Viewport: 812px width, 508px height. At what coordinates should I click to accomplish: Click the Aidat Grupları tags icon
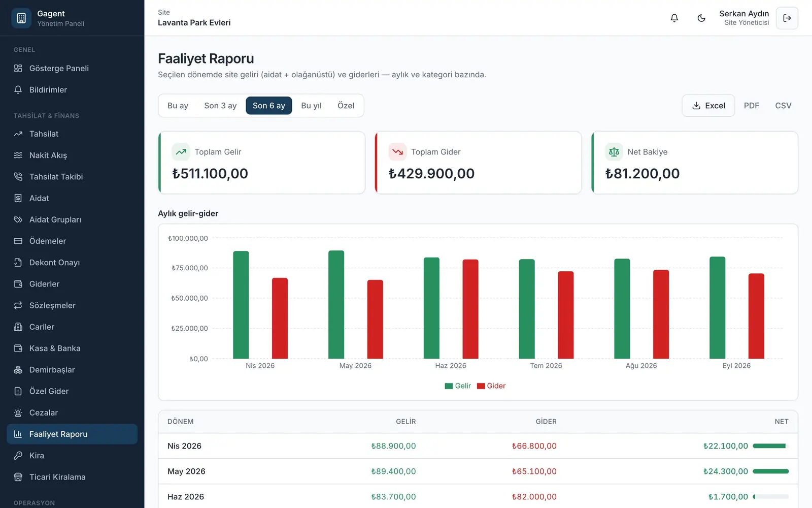coord(18,219)
